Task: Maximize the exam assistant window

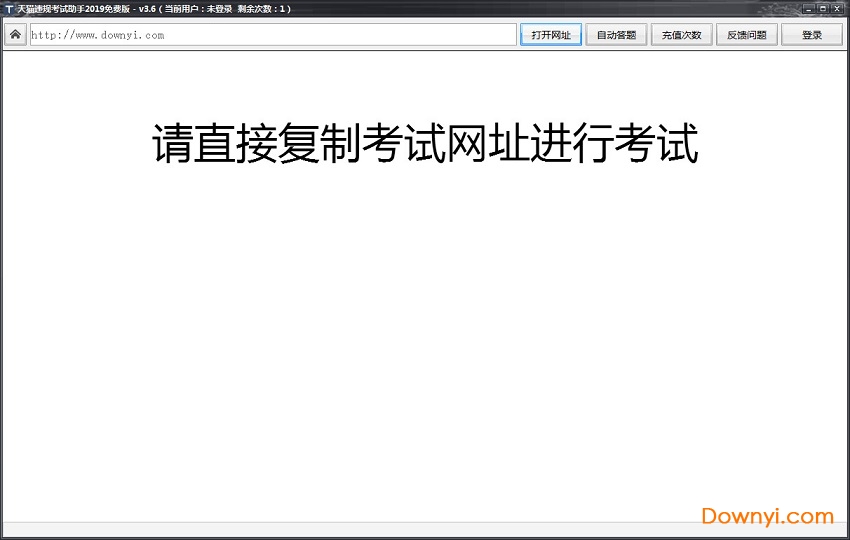Action: pyautogui.click(x=822, y=8)
